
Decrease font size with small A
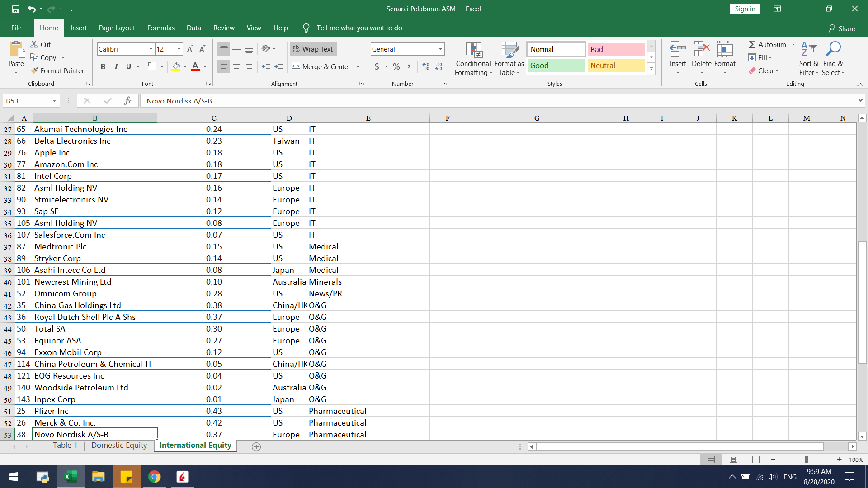point(202,49)
